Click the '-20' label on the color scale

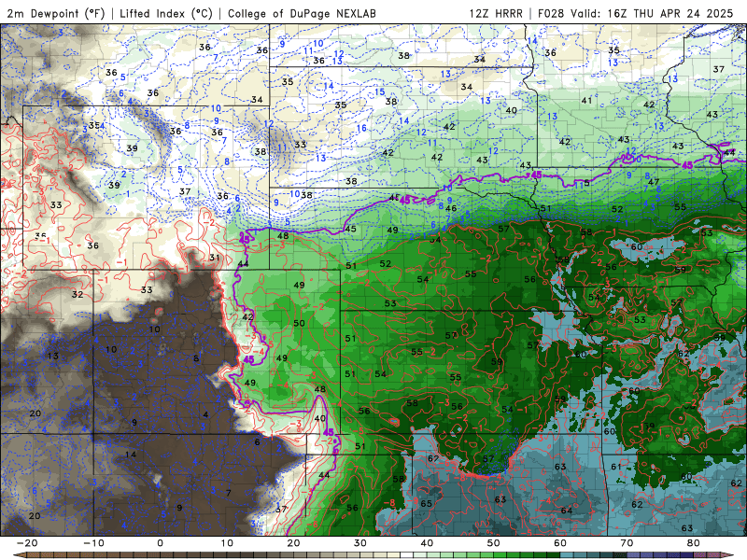(x=27, y=543)
